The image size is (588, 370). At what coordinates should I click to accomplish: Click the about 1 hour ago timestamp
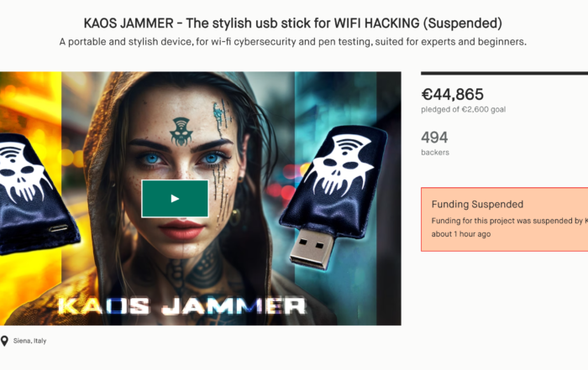tap(461, 234)
